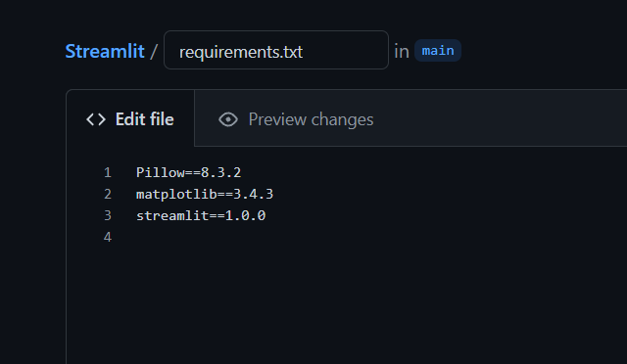Click the eye icon beside Preview changes
Screen dimensions: 627x364
[228, 119]
